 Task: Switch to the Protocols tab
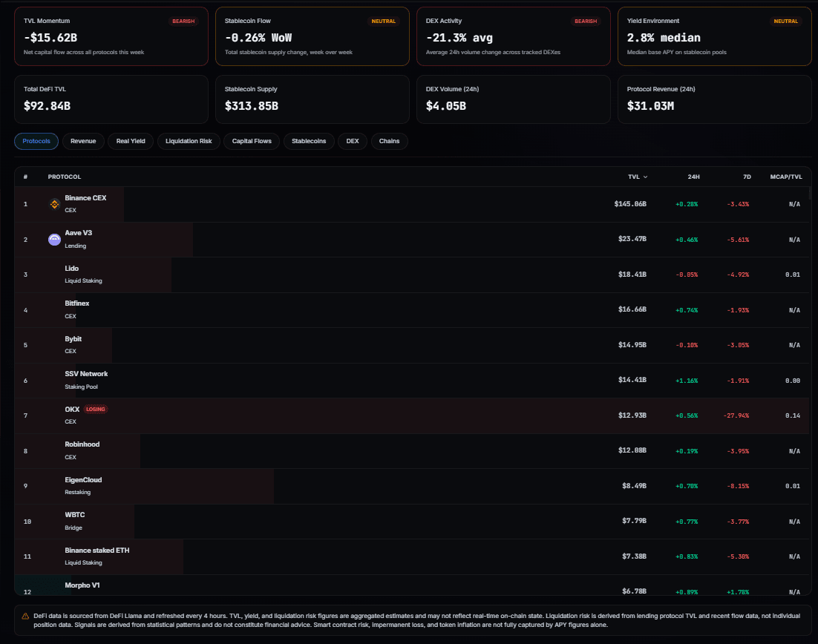(x=36, y=141)
